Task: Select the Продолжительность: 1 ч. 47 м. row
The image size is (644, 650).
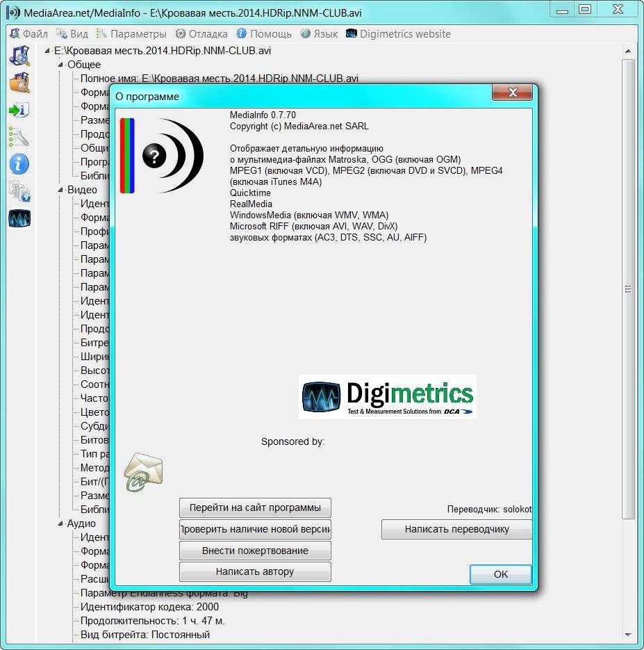Action: coord(152,621)
